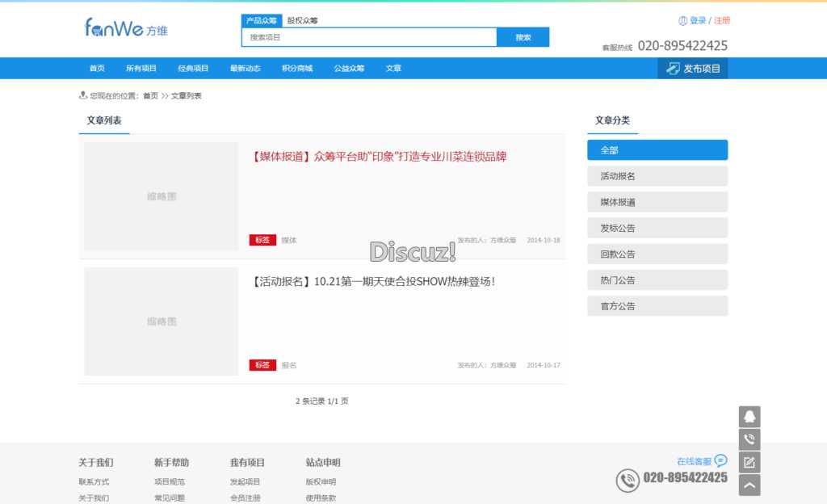Viewport: 827px width, 504px height.
Task: Select 全部 article category
Action: (657, 149)
